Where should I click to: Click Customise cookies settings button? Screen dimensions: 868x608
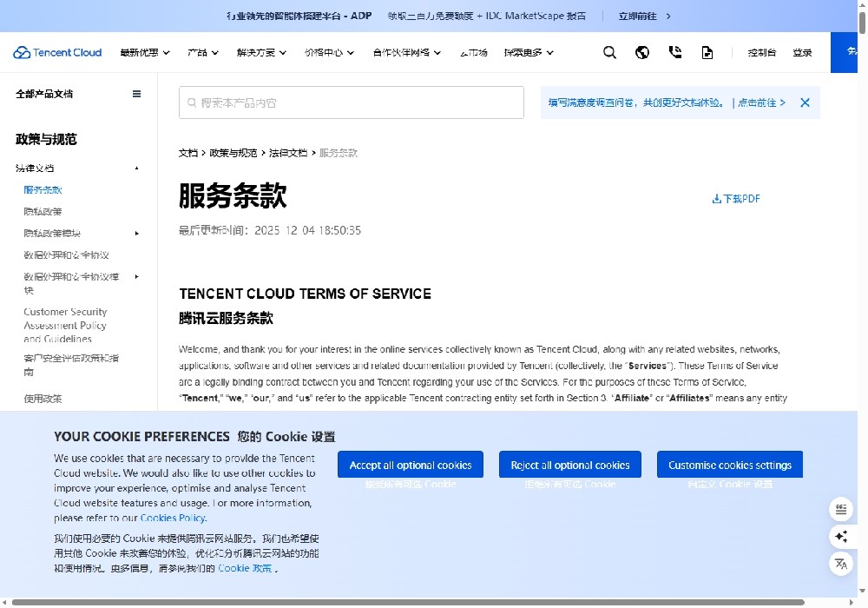coord(729,465)
